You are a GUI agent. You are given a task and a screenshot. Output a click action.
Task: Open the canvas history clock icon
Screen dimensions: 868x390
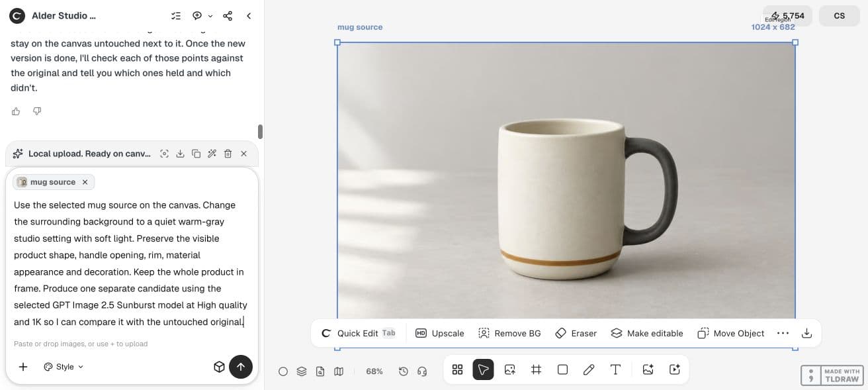[404, 371]
